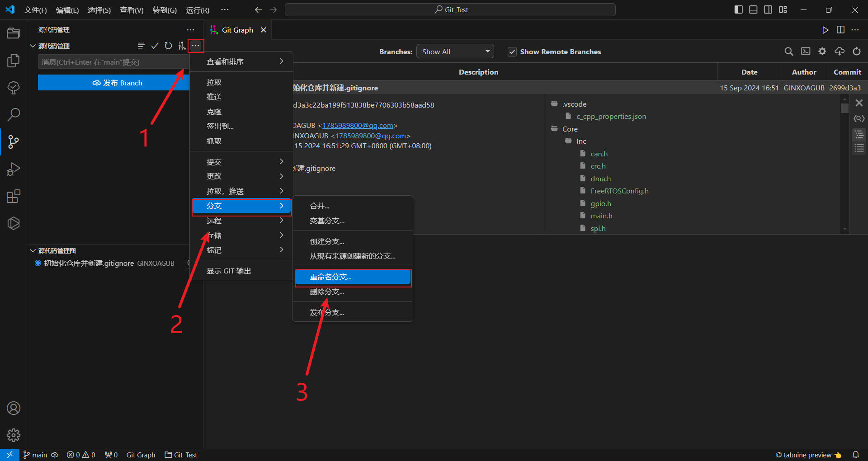
Task: Open the Manage gear in activity bar
Action: (14, 435)
